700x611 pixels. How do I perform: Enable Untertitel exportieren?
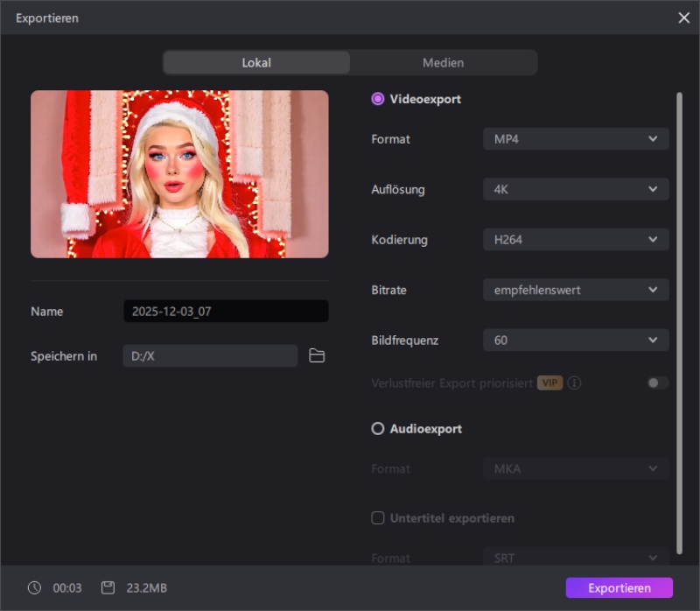tap(377, 517)
